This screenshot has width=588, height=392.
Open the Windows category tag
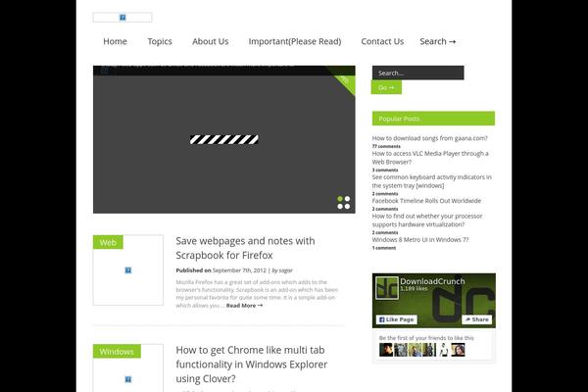tap(117, 352)
